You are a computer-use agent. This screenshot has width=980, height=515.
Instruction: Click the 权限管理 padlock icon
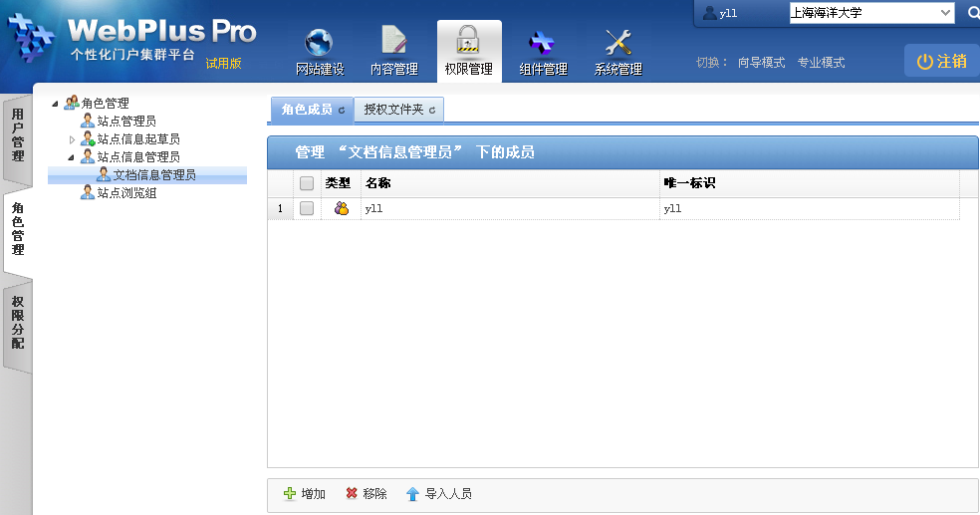[x=468, y=42]
